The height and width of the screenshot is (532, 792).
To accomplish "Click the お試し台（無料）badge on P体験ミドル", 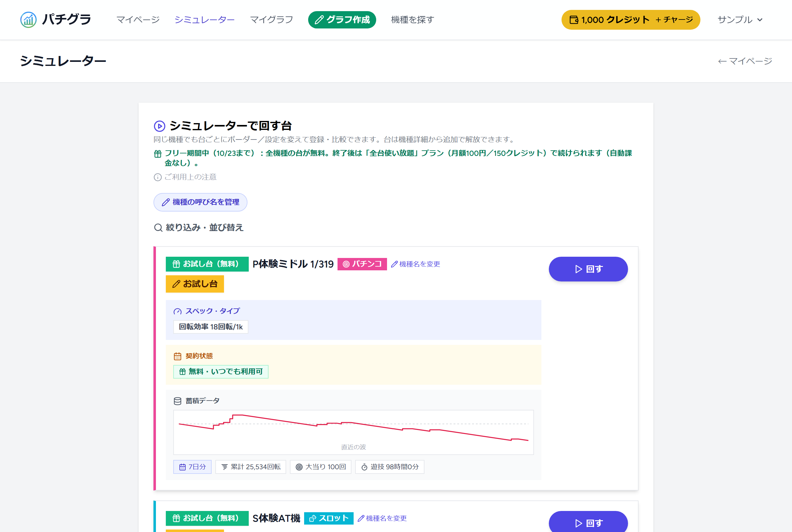I will point(207,264).
